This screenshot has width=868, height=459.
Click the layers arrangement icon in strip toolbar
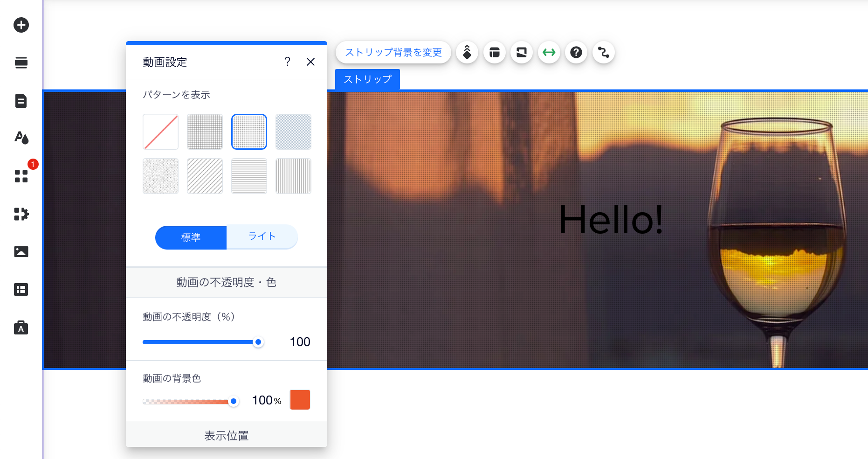467,52
